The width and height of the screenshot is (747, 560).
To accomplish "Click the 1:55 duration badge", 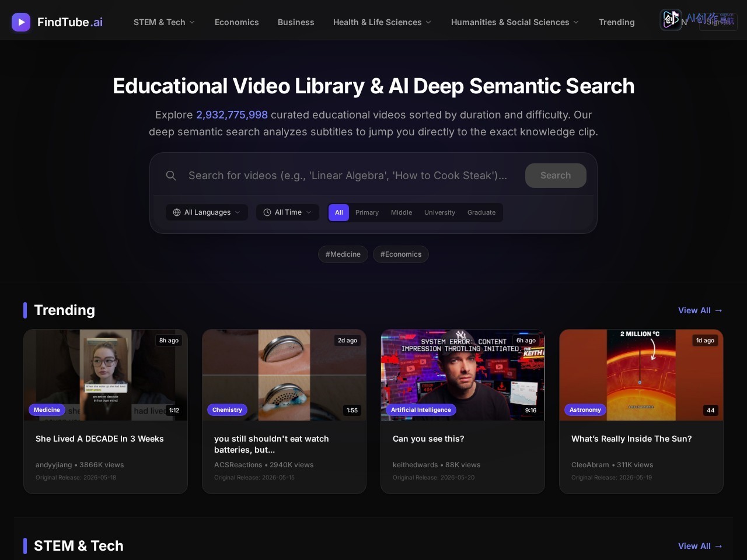I will (352, 410).
